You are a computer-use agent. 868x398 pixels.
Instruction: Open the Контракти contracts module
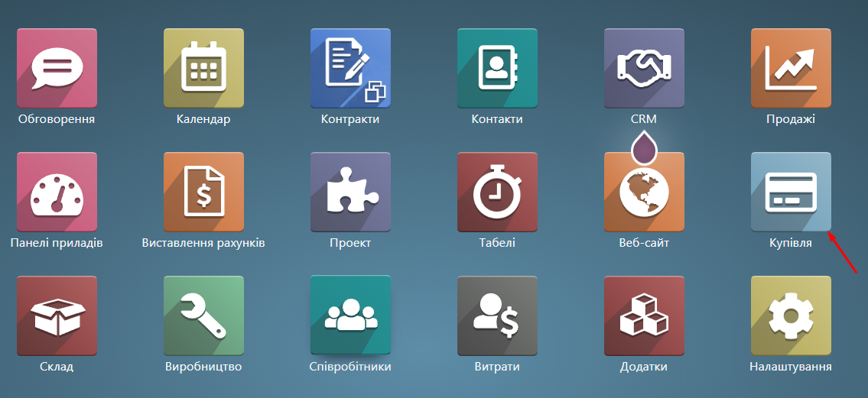(x=350, y=68)
